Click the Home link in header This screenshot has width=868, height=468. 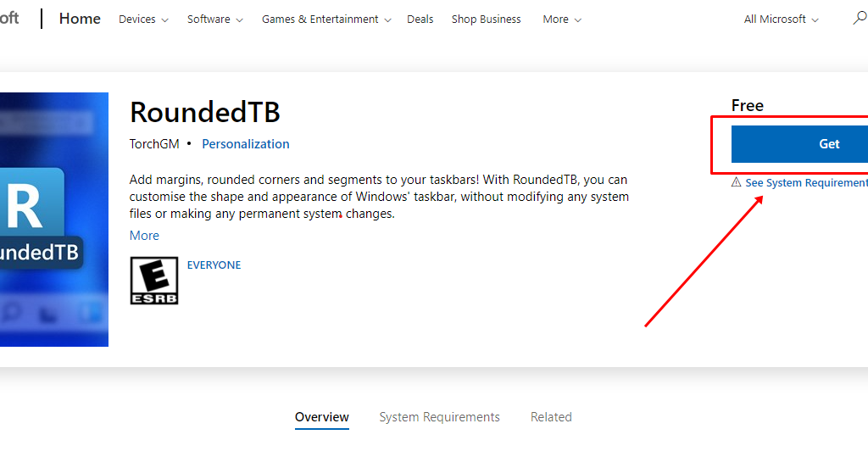[80, 19]
